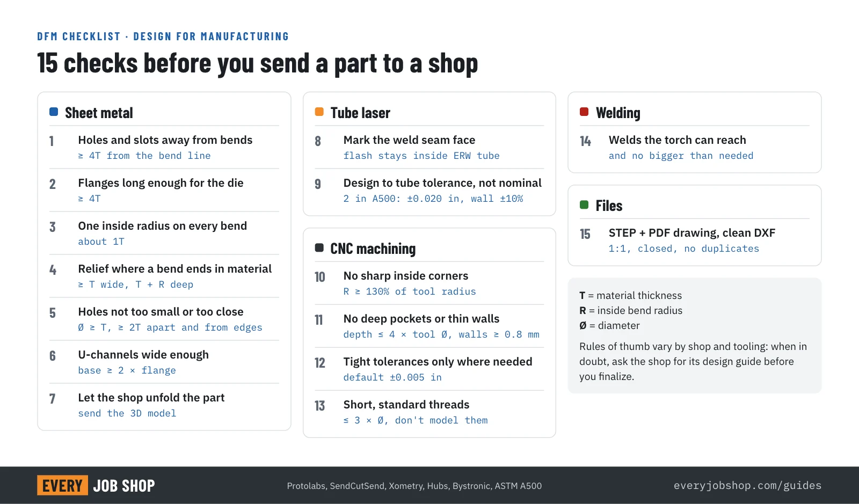Click the green Files square marker

point(584,204)
